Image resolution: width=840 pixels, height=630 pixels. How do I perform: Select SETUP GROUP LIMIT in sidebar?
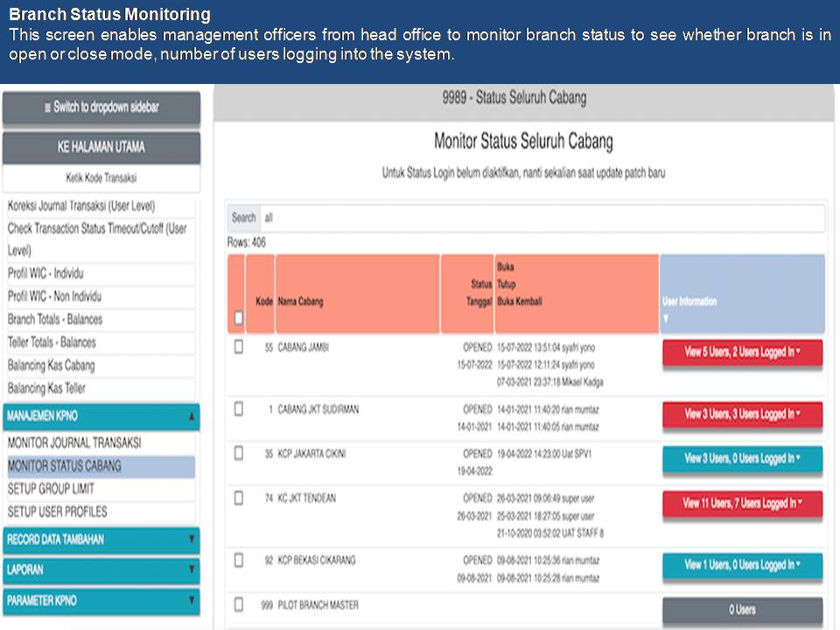[51, 489]
